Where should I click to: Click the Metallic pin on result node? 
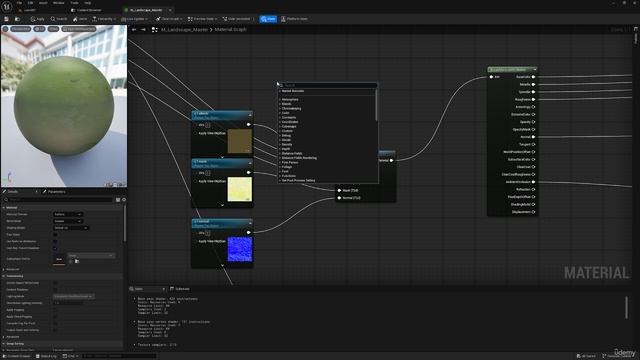tap(533, 84)
